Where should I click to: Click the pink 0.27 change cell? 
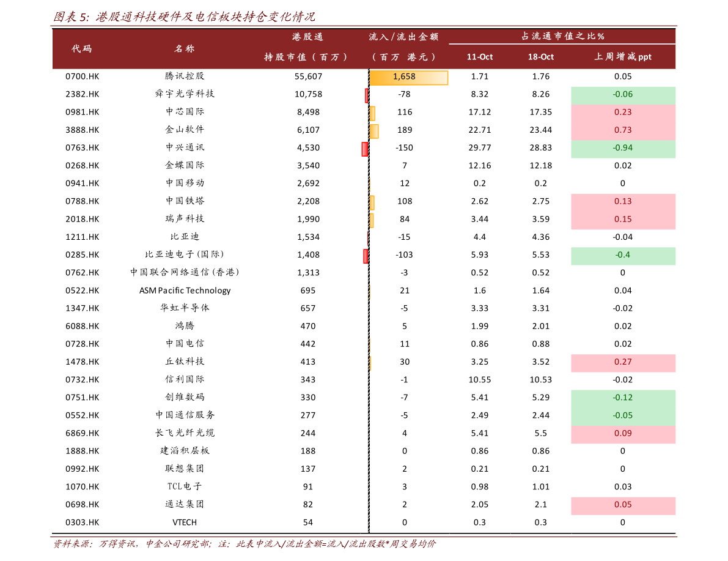coord(623,362)
